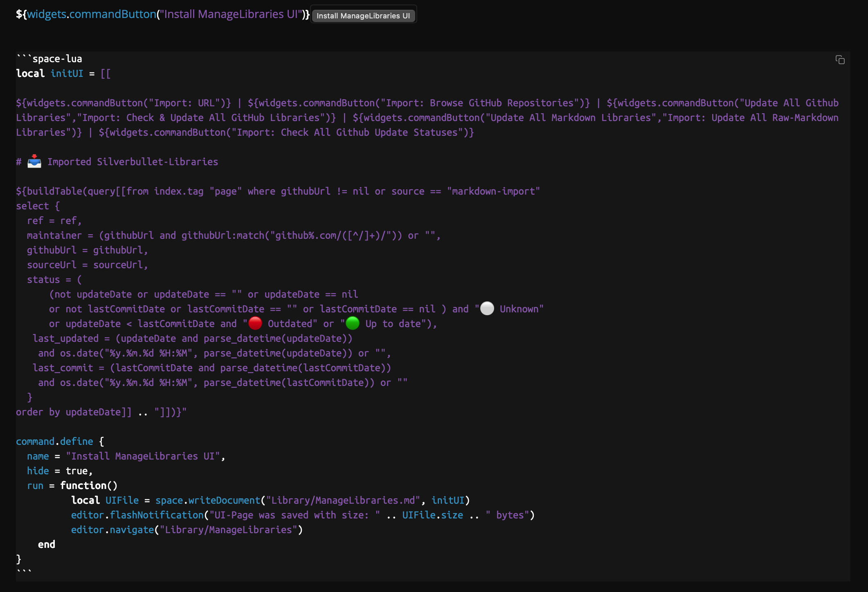Click the command.define keyword
868x592 pixels.
(54, 442)
